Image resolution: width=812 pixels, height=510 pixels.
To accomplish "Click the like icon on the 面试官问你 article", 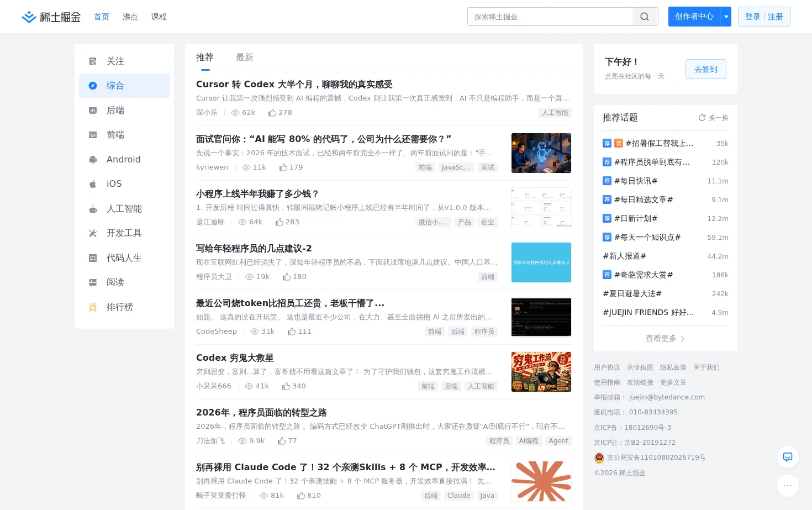I will pyautogui.click(x=283, y=167).
